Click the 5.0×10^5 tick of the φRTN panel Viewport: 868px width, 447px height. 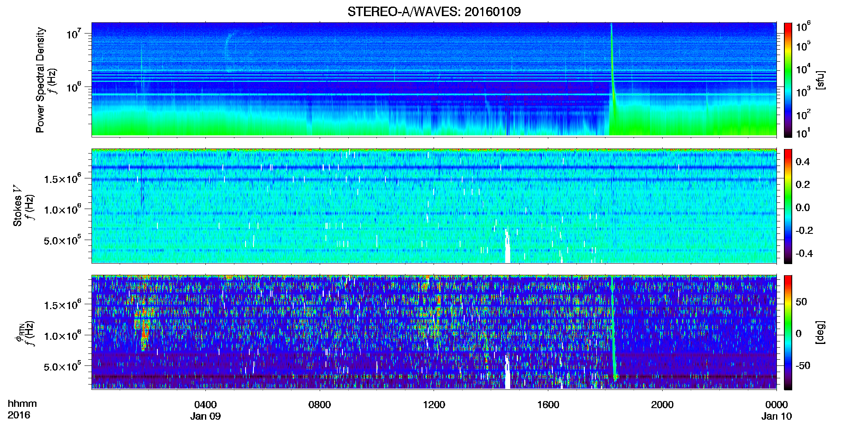(x=62, y=366)
